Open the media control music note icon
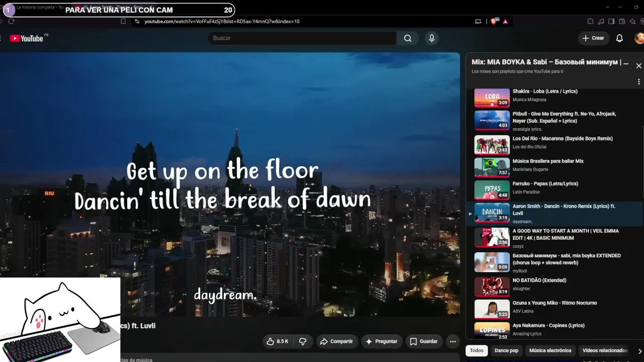This screenshot has height=362, width=644. [x=601, y=21]
